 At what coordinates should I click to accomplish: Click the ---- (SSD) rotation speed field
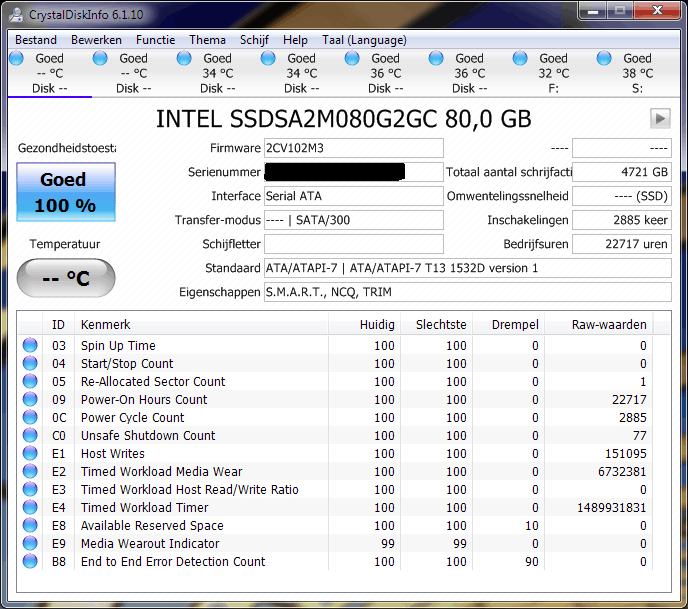pos(622,196)
